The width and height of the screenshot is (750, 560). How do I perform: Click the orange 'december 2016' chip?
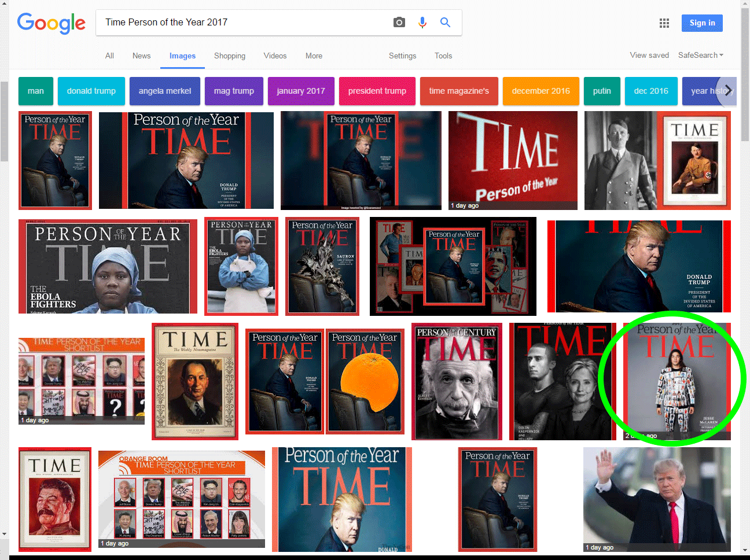(x=541, y=91)
